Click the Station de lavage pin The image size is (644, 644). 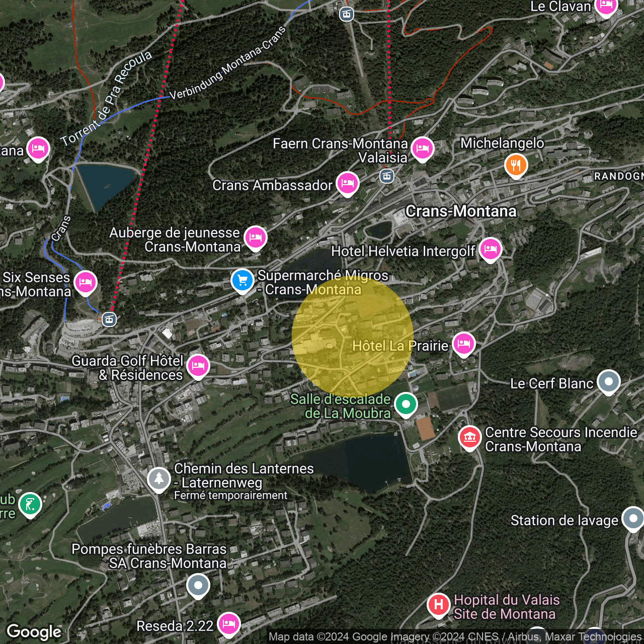pos(633,519)
